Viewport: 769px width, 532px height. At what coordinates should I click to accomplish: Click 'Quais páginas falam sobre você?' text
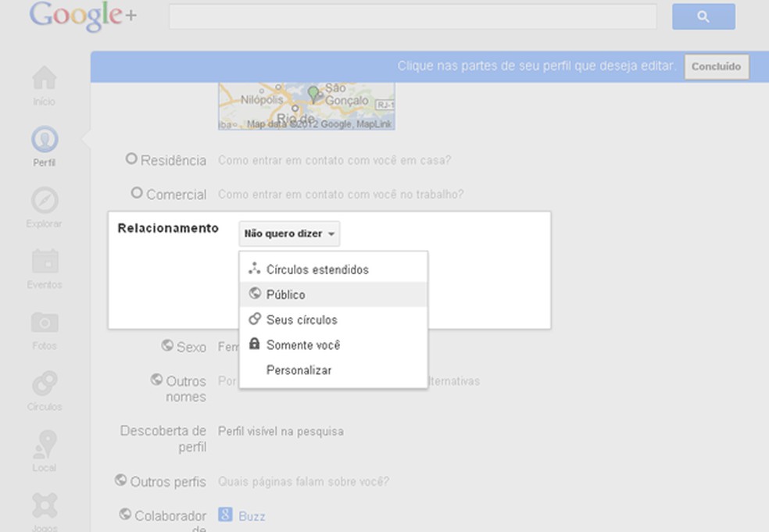coord(303,481)
